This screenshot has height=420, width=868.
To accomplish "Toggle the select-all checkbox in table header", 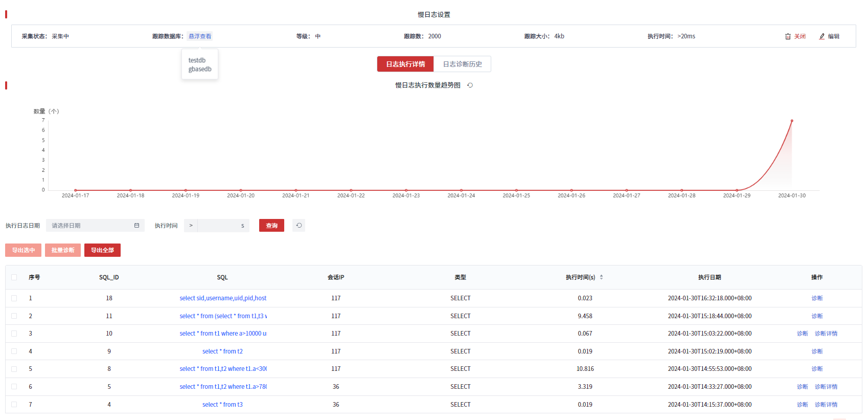I will coord(14,277).
